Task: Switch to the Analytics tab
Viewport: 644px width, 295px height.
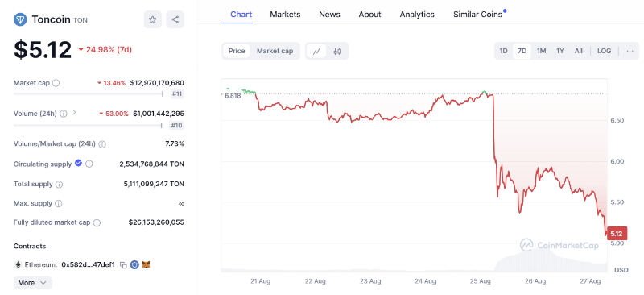Action: point(417,15)
